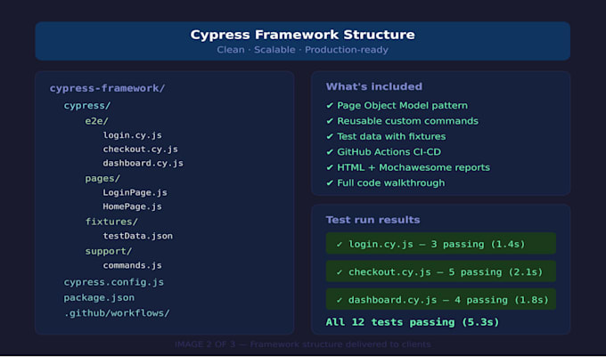Click 'Test data with fixtures' text

click(391, 136)
